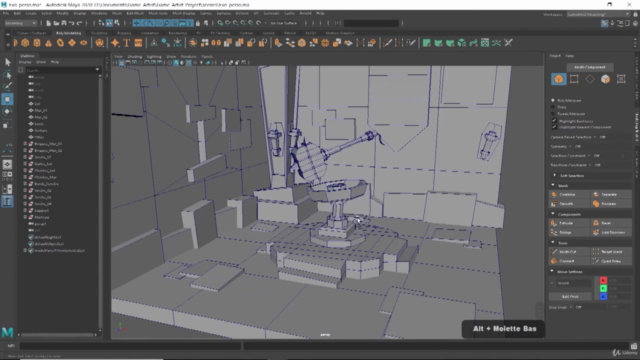Click the SVG shelf icon
This screenshot has width=640, height=360.
(x=138, y=43)
